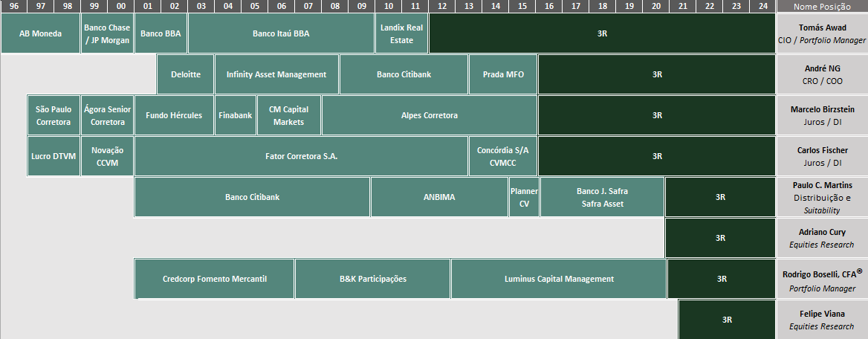This screenshot has width=868, height=339.
Task: Click the Fator Corretora S.A. block
Action: [x=302, y=156]
